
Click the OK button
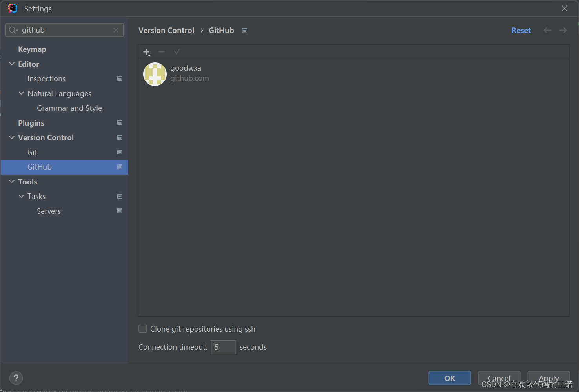450,378
